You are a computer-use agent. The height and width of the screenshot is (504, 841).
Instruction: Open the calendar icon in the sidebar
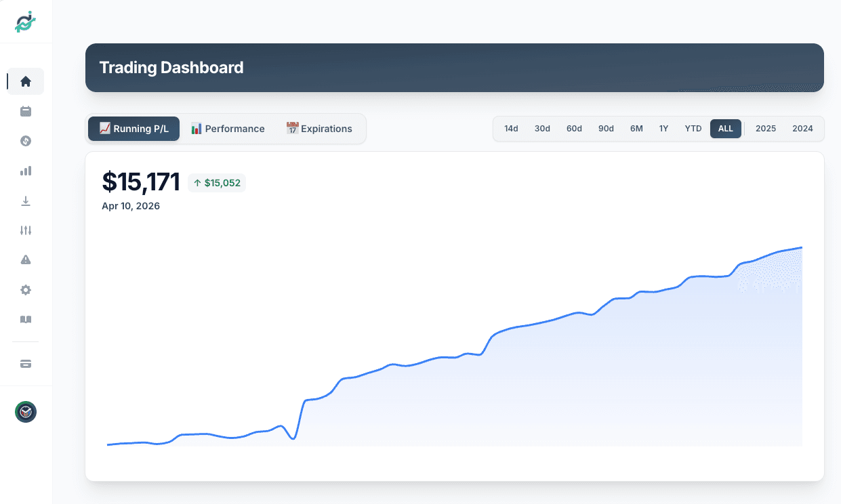click(x=25, y=111)
